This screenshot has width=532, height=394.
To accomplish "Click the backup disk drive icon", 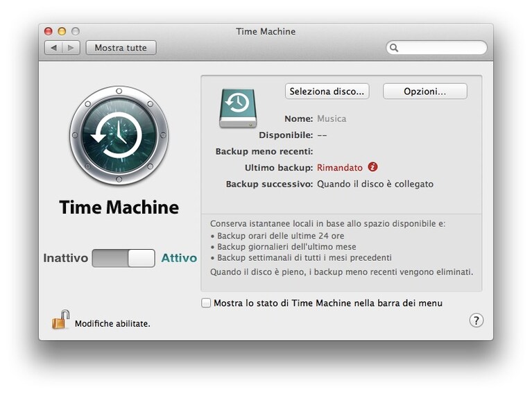I will pos(238,108).
